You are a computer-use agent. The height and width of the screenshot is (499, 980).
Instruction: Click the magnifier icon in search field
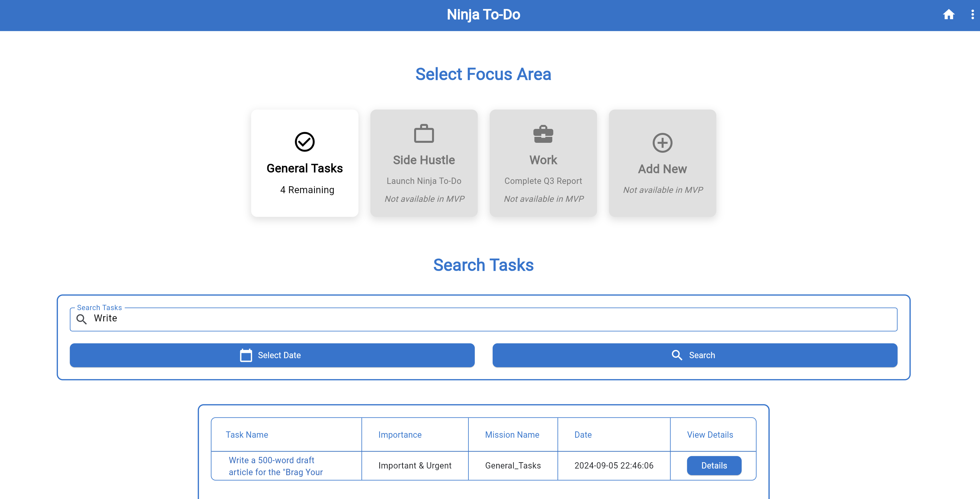82,319
